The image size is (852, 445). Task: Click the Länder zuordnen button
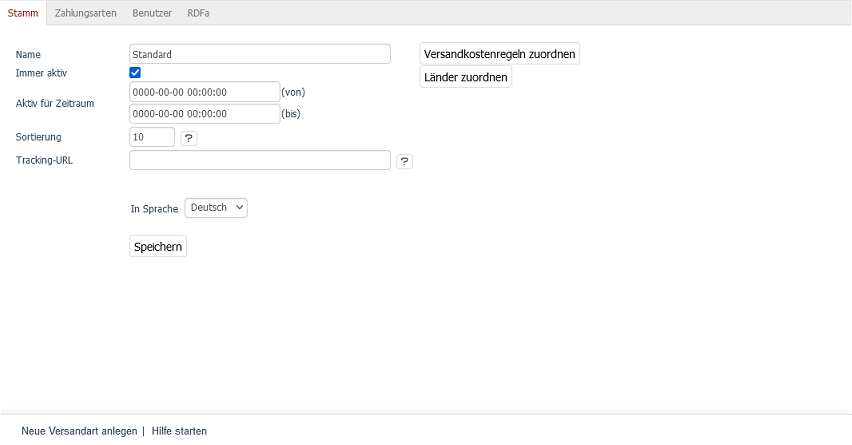click(465, 77)
